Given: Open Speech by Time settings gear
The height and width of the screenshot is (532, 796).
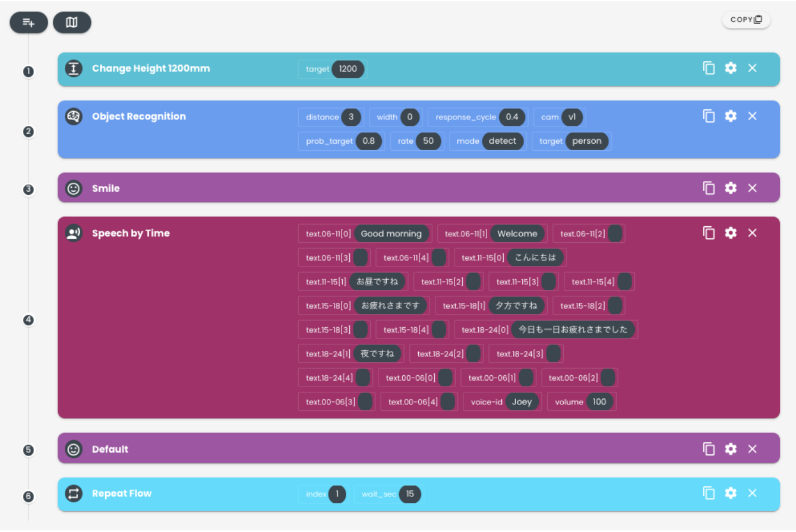Looking at the screenshot, I should pos(731,233).
